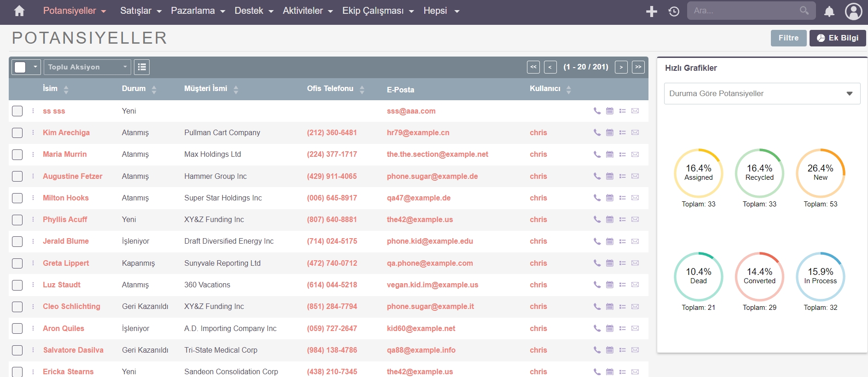The width and height of the screenshot is (868, 377).
Task: Go to the next page of results
Action: (x=621, y=67)
